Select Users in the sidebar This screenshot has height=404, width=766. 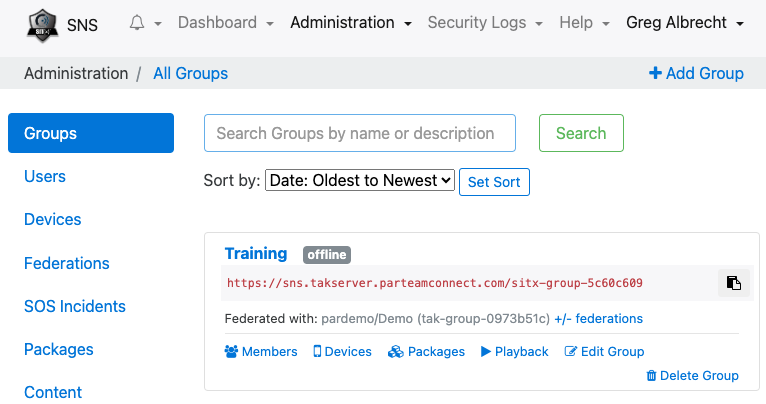click(45, 176)
